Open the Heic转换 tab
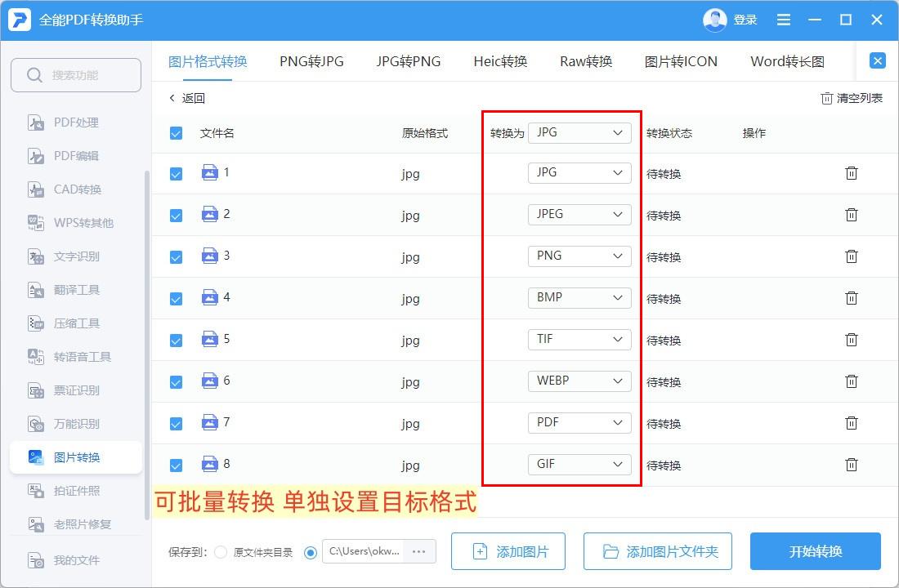The image size is (899, 588). pyautogui.click(x=499, y=60)
